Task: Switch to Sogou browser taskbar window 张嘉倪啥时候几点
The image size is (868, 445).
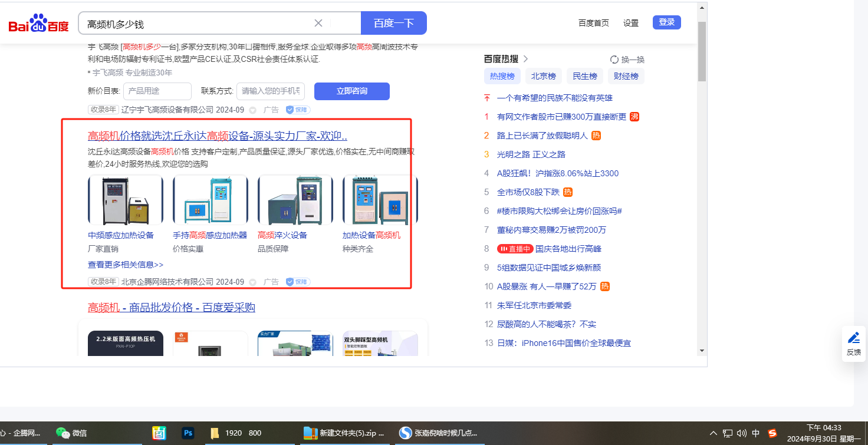Action: tap(439, 433)
